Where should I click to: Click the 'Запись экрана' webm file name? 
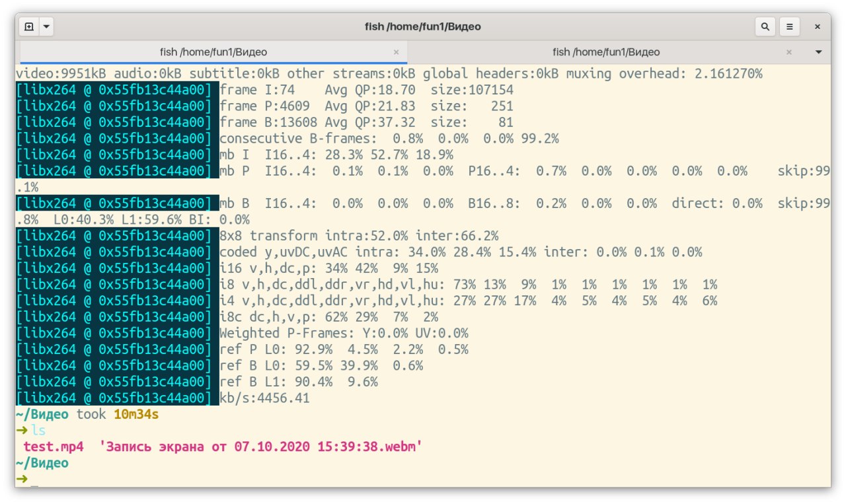261,447
